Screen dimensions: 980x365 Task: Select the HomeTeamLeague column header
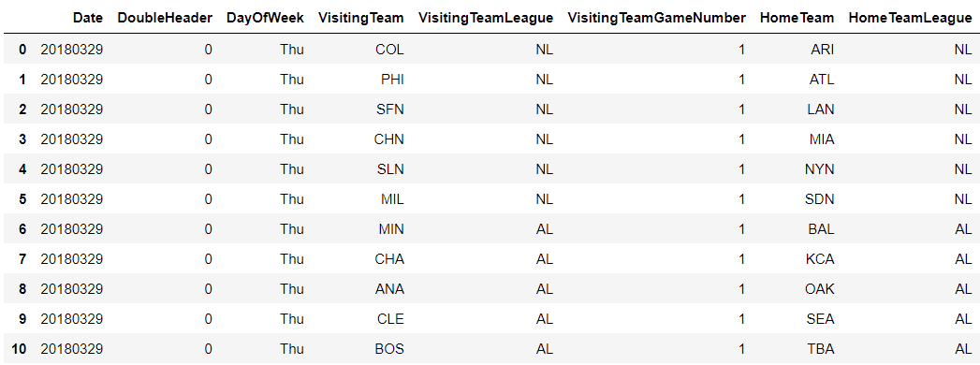point(910,18)
